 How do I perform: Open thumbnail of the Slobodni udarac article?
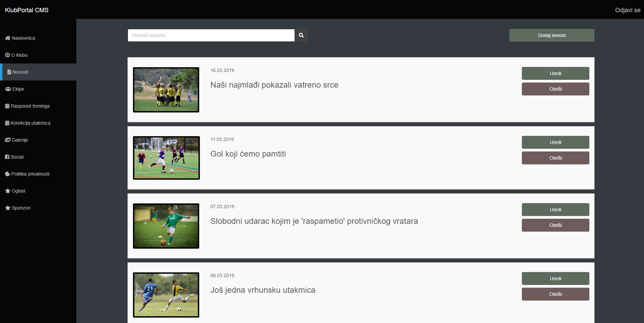166,226
